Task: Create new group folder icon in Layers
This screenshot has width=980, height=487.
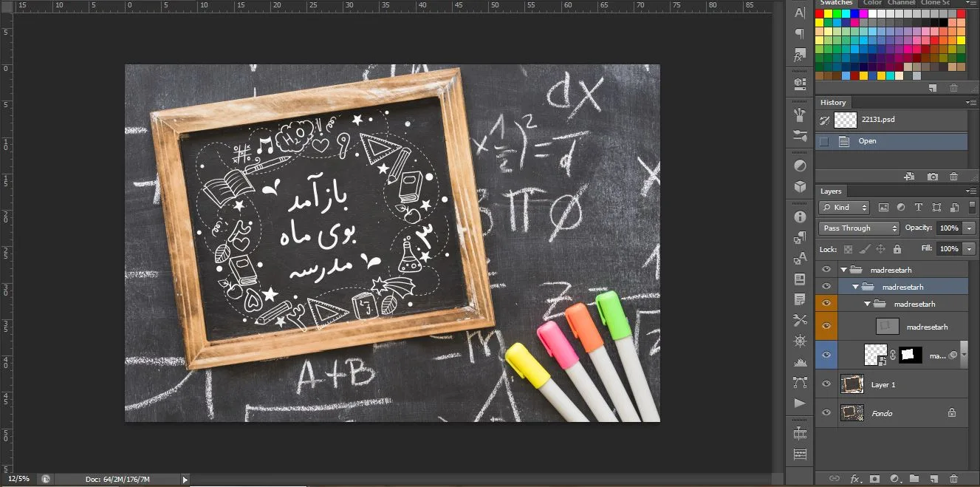Action: click(914, 479)
